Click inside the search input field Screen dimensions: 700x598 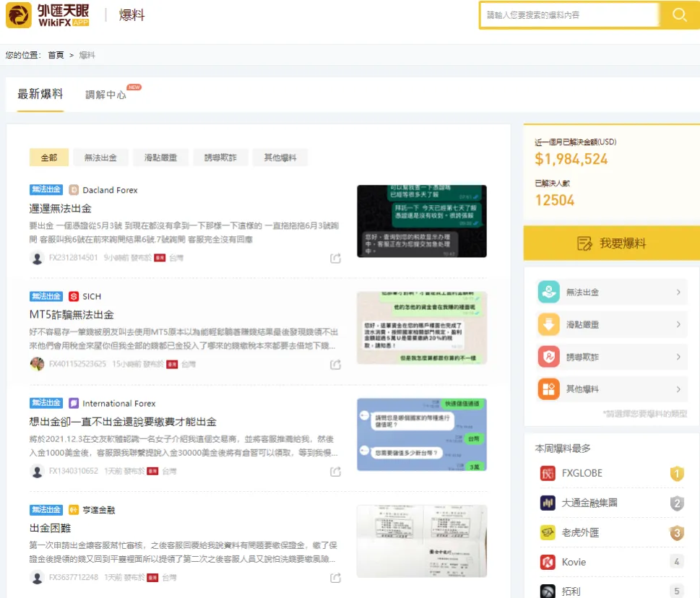(x=571, y=15)
